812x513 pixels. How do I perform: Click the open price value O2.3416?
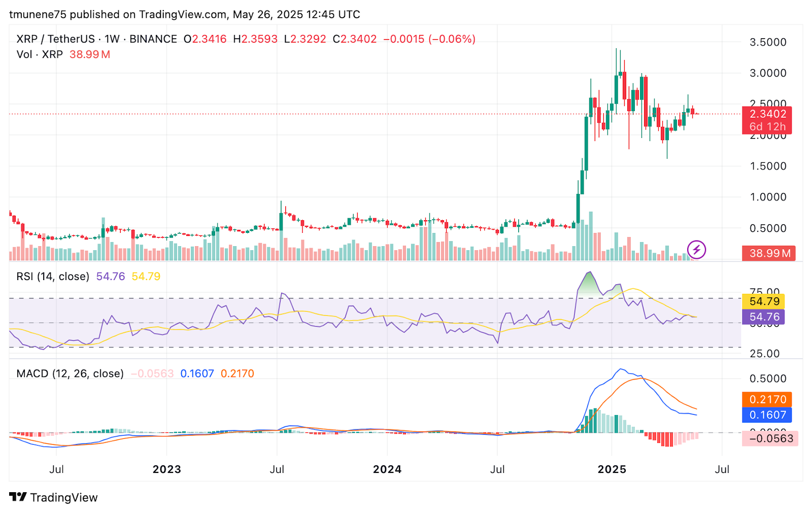(205, 39)
